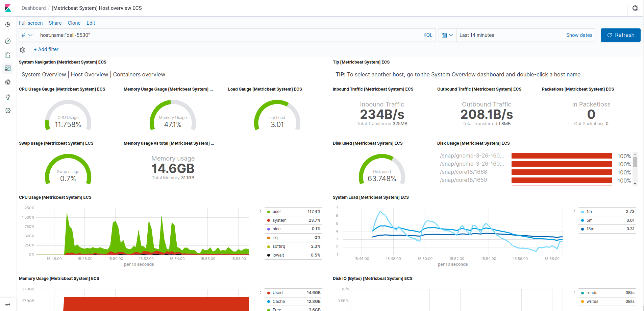Open filter options gear icon
Screen dimensions: 644x311
click(x=23, y=50)
